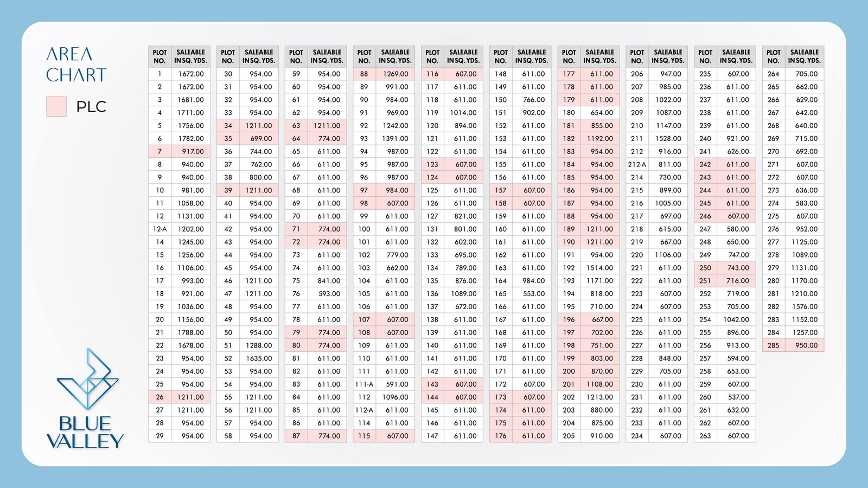
Task: Click the AREA CHART title text
Action: 76,65
